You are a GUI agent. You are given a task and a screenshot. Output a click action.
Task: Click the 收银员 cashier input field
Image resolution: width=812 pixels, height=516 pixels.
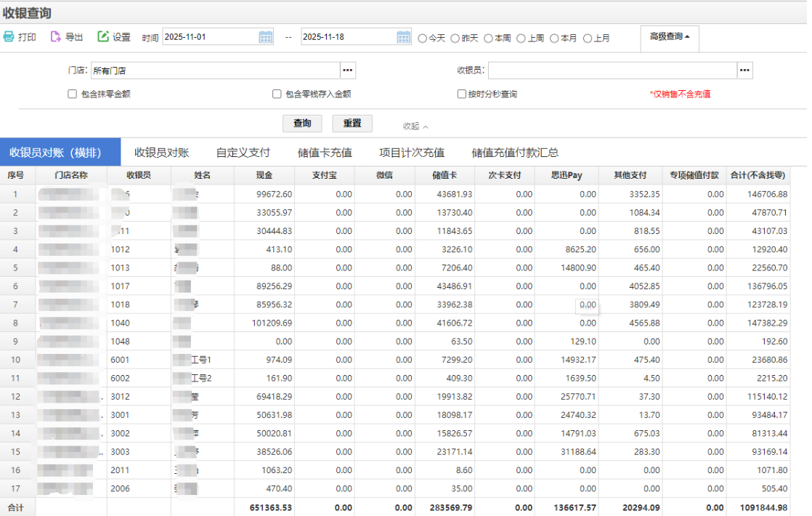point(612,70)
